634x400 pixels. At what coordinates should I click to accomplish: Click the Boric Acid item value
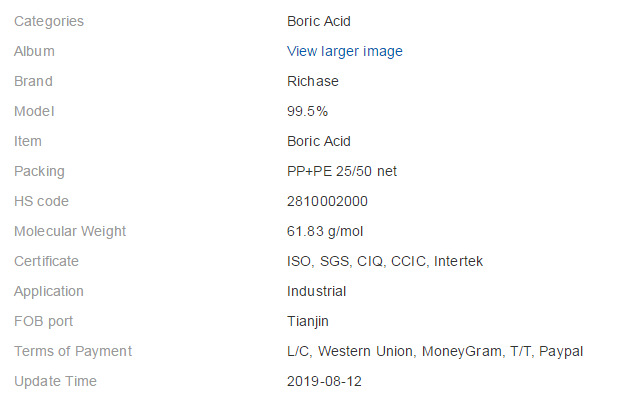pos(319,141)
